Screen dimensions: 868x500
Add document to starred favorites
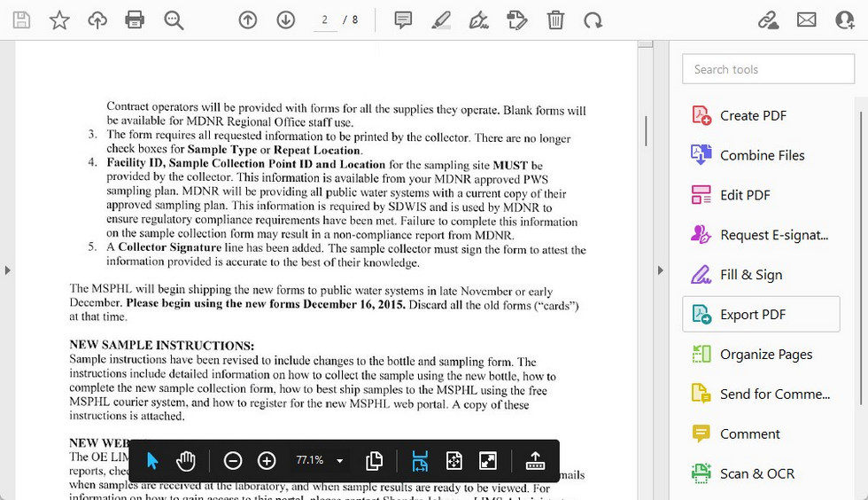coord(59,20)
